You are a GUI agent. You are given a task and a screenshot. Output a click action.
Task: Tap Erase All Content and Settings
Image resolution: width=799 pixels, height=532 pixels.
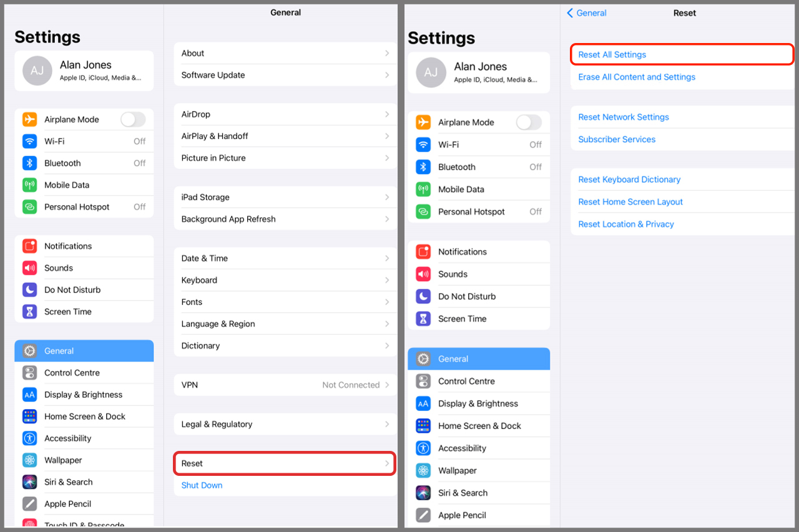[682, 77]
